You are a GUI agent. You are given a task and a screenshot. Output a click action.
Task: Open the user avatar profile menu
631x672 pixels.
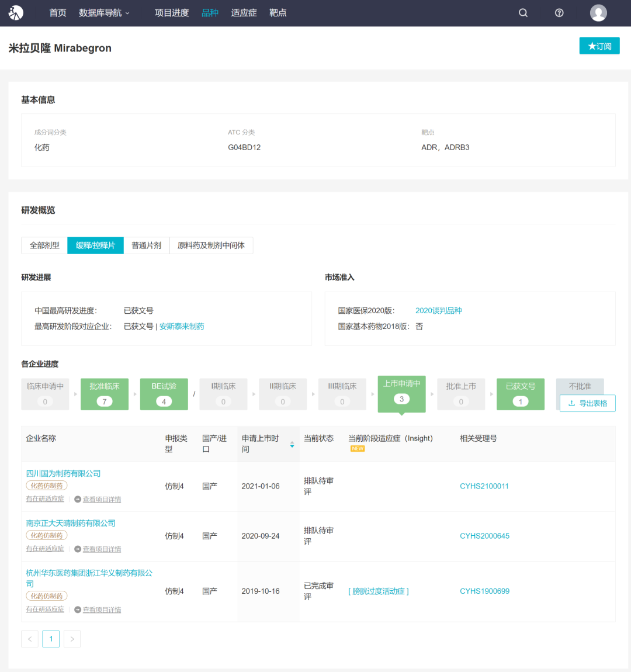598,13
